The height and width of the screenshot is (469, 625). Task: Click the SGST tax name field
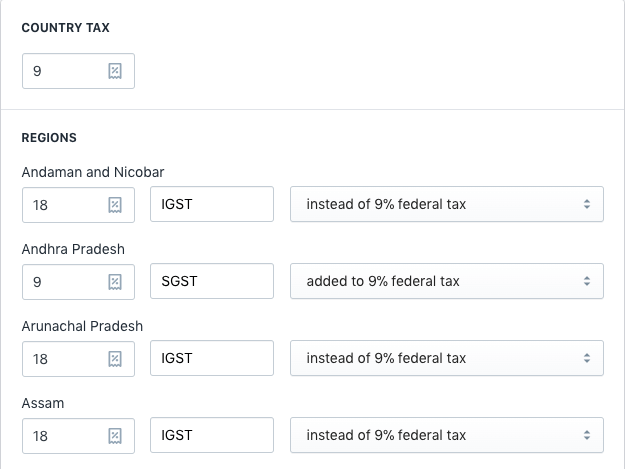(211, 281)
